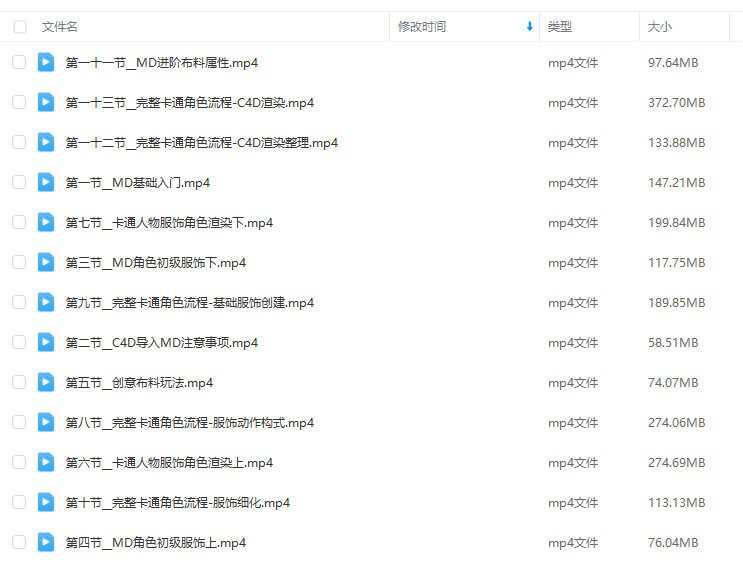The width and height of the screenshot is (743, 582).
Task: Open file 第四节_MD角色初级服饰上.mp4
Action: click(156, 543)
